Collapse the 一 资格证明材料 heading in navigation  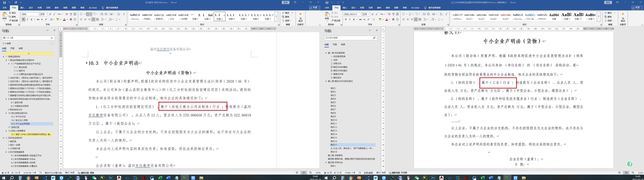click(x=4, y=57)
